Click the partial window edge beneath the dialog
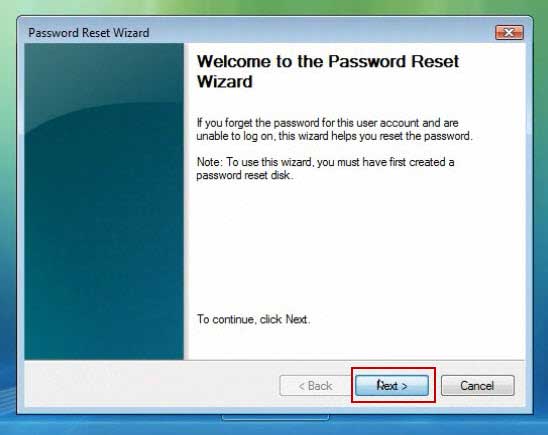The image size is (548, 435). (x=275, y=418)
